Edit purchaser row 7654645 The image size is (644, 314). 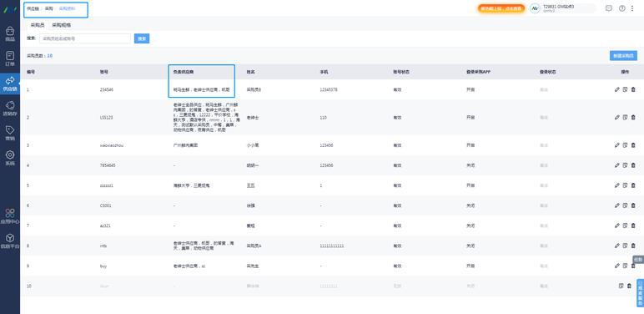coord(617,165)
